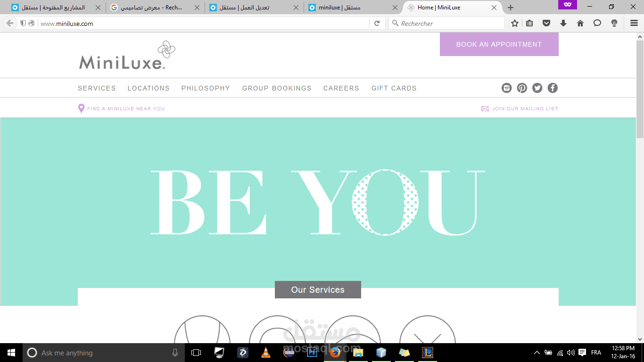Toggle the microphone in Cortana search bar
644x362 pixels.
175,352
